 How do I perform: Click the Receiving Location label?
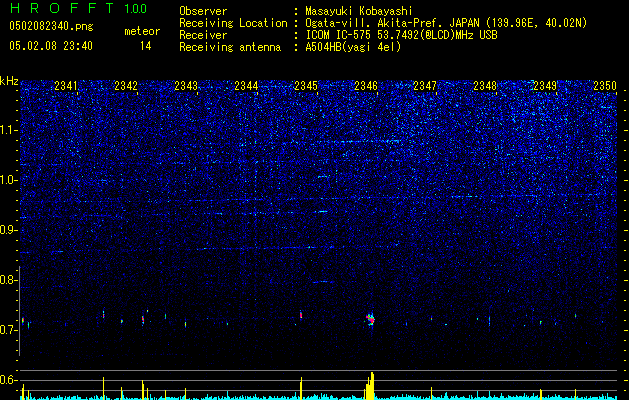tap(233, 23)
